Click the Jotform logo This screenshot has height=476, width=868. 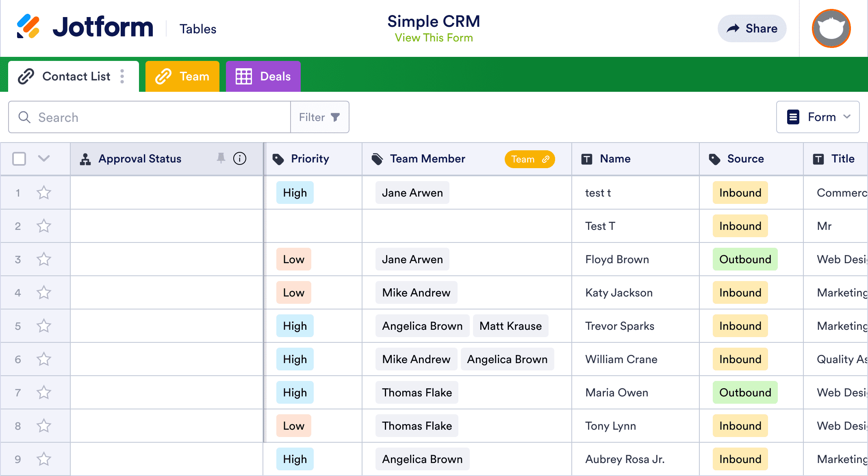click(85, 27)
